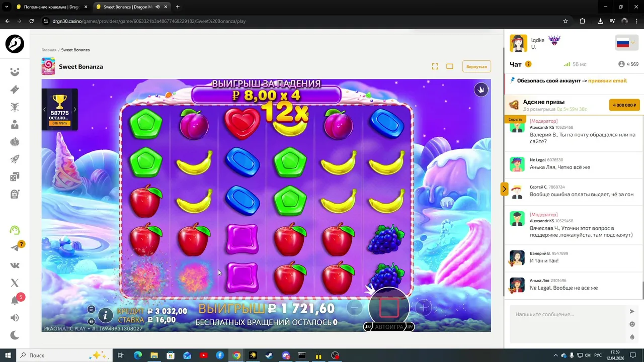The width and height of the screenshot is (644, 362).
Task: Open the ticket-shaped sidebar icon
Action: click(15, 89)
